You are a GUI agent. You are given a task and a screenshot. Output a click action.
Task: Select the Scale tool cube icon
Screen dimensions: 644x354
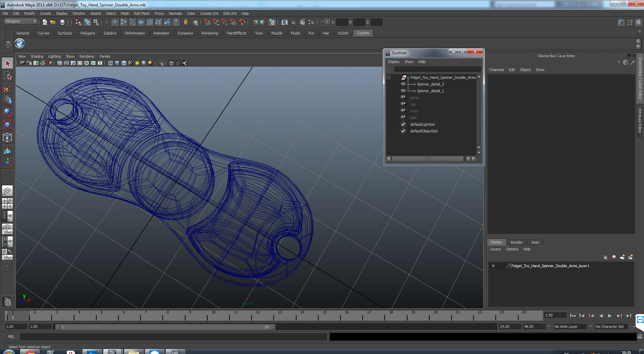7,125
